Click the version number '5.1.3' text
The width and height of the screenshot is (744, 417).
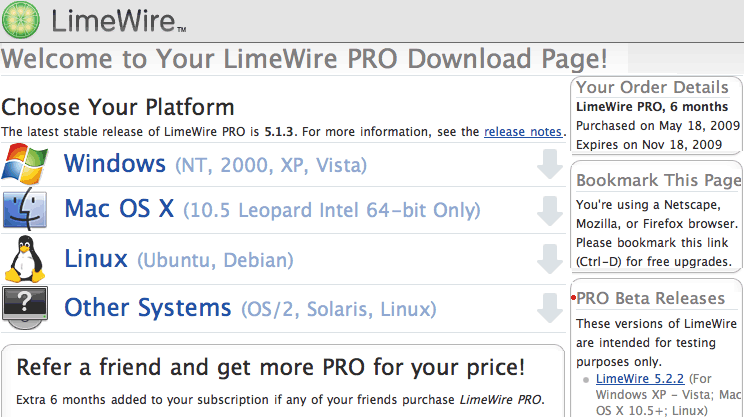[279, 131]
